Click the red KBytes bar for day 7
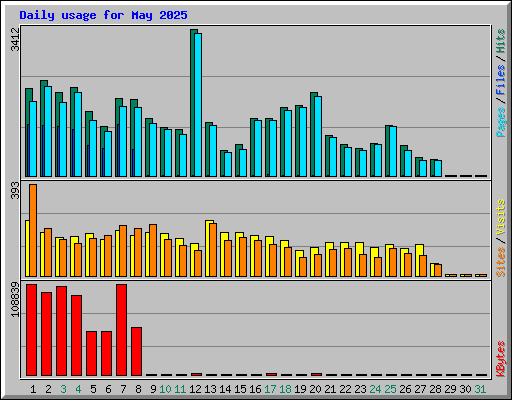This screenshot has height=400, width=512. click(x=121, y=330)
